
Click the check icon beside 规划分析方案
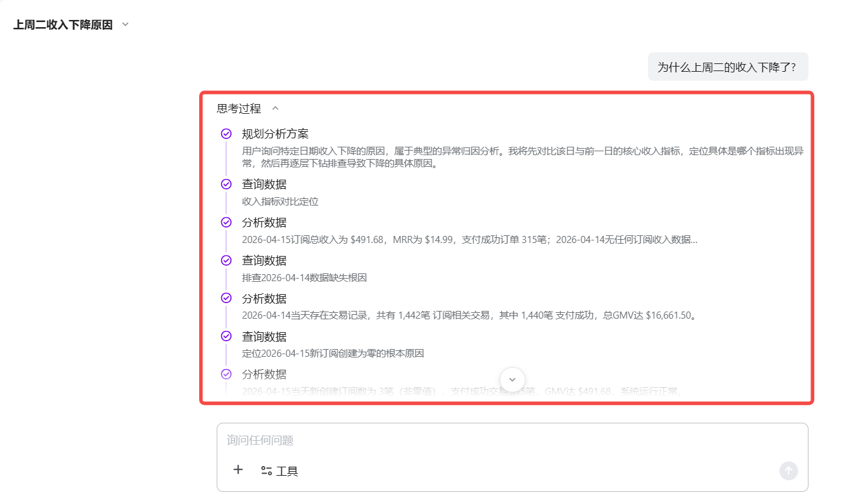[226, 134]
